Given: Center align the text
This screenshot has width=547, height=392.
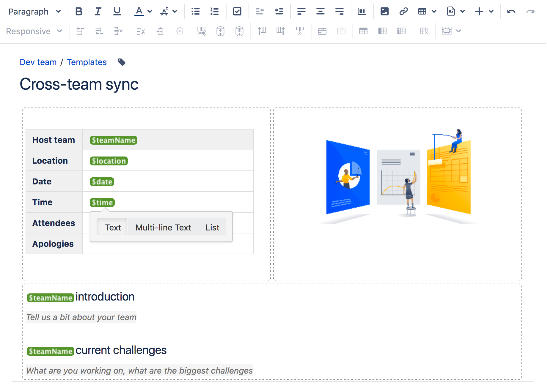Looking at the screenshot, I should click(x=320, y=11).
